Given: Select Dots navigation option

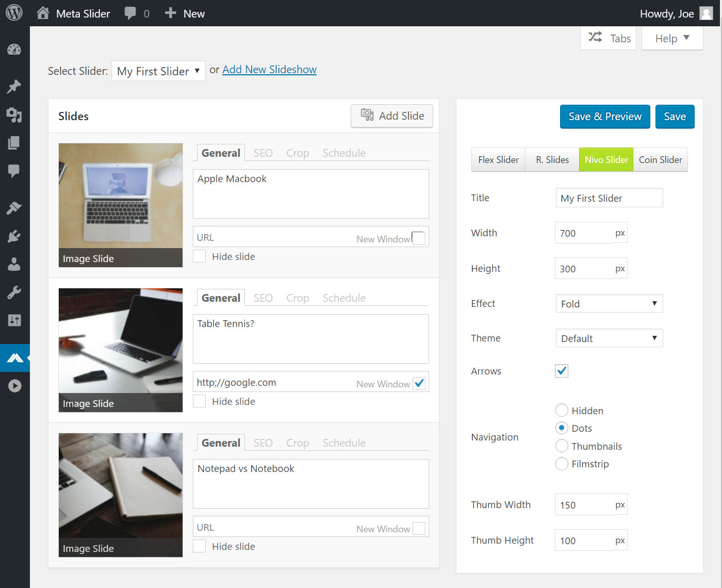Looking at the screenshot, I should [562, 428].
